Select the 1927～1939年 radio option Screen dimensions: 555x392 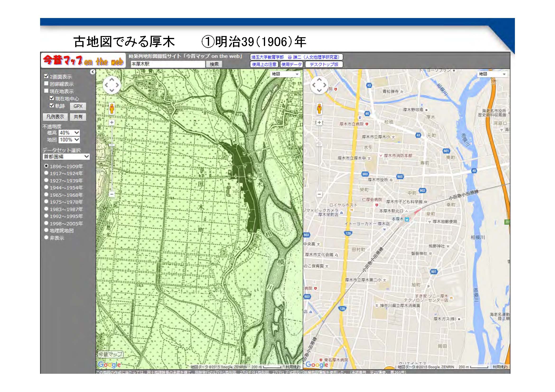[46, 180]
